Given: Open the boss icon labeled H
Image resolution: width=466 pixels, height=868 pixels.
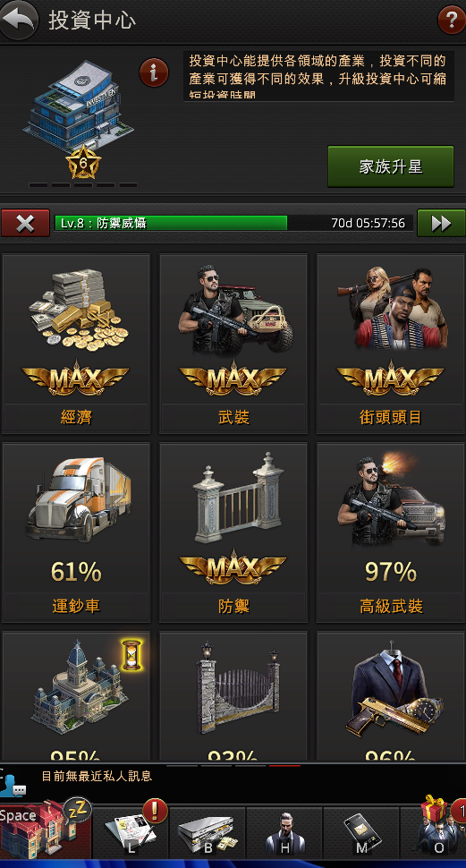Looking at the screenshot, I should (284, 833).
